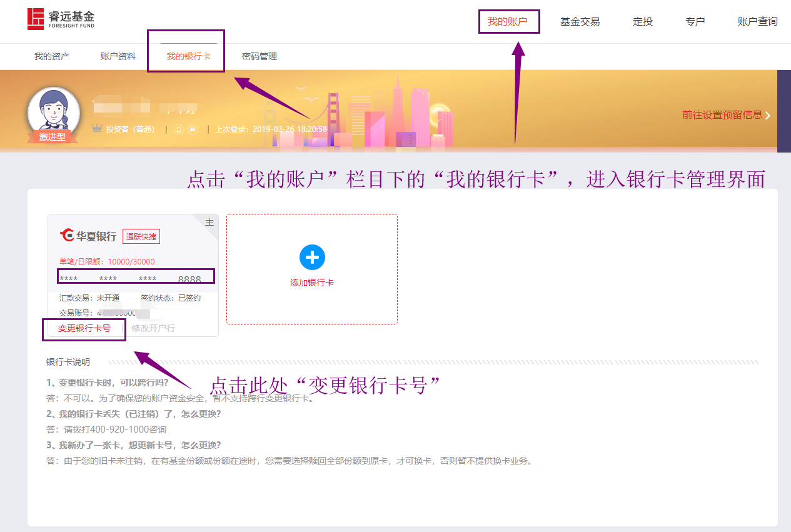Click the investor crown icon
This screenshot has width=791, height=532.
click(97, 129)
